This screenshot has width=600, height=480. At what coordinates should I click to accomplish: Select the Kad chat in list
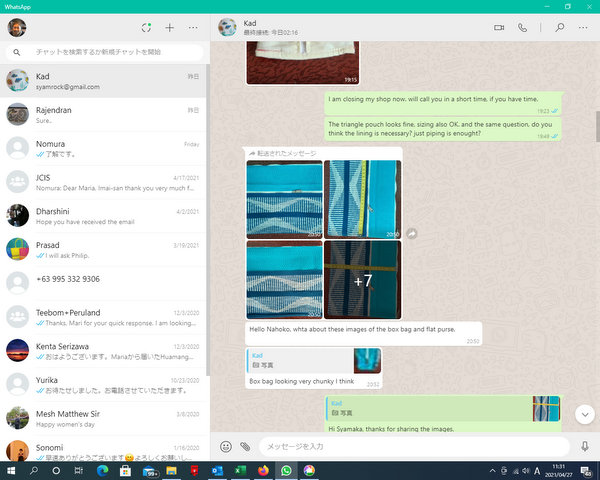(x=103, y=81)
